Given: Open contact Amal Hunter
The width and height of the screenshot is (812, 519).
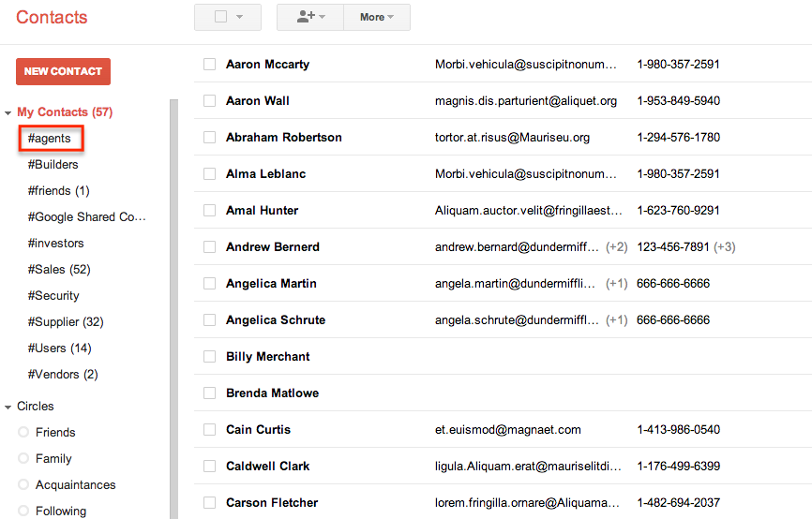Looking at the screenshot, I should click(262, 210).
